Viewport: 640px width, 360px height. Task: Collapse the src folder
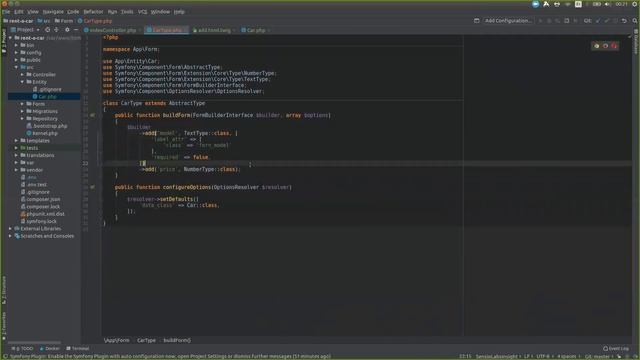point(16,67)
